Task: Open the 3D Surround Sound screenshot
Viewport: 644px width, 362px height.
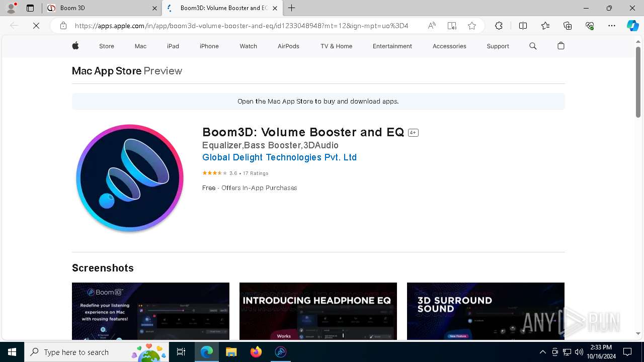Action: 486,311
